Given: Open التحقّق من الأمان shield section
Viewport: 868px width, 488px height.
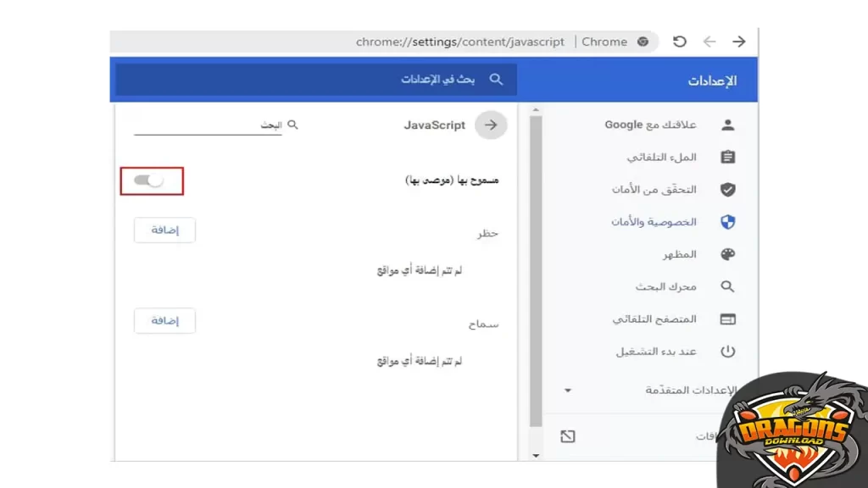Looking at the screenshot, I should (x=727, y=190).
